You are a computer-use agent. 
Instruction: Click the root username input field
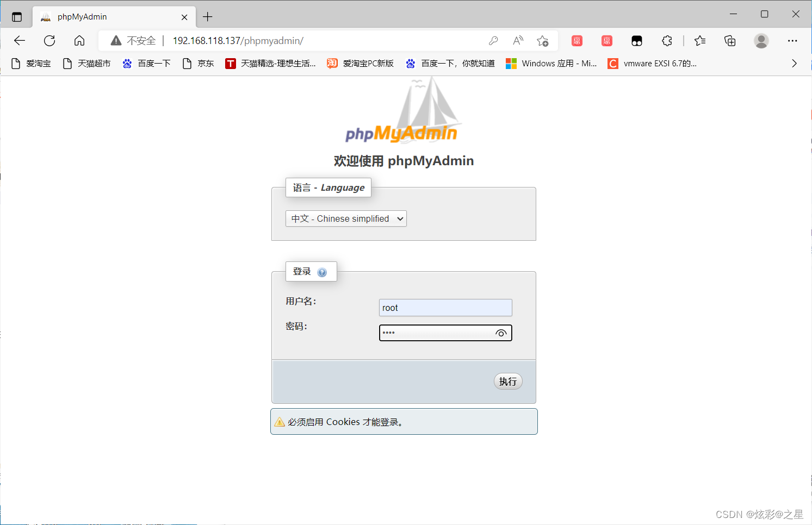(445, 308)
